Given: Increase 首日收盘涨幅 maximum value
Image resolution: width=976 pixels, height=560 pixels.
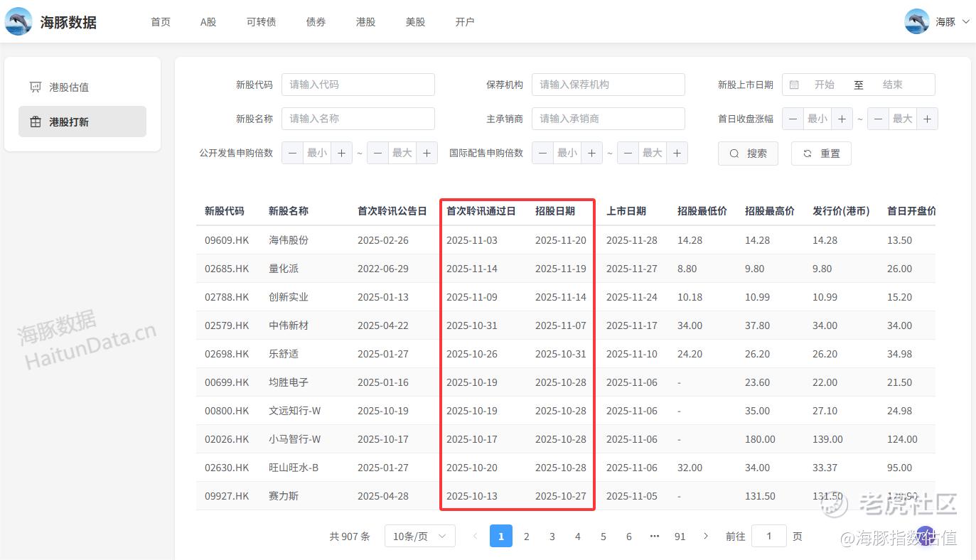Looking at the screenshot, I should tap(927, 119).
